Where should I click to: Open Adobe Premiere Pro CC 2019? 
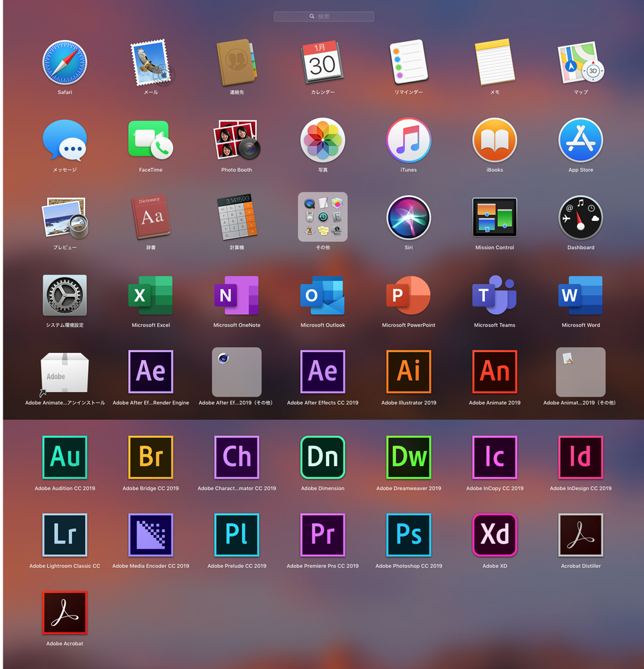323,535
